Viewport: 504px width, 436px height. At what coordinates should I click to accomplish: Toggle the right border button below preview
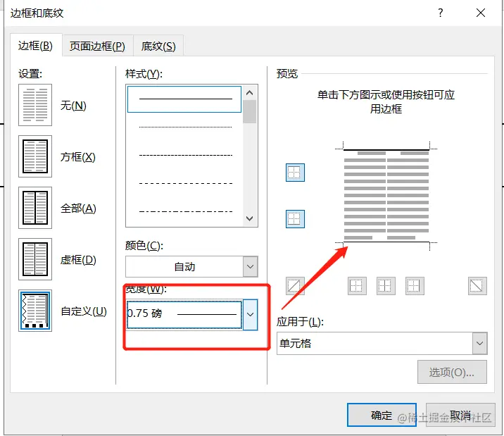click(415, 286)
